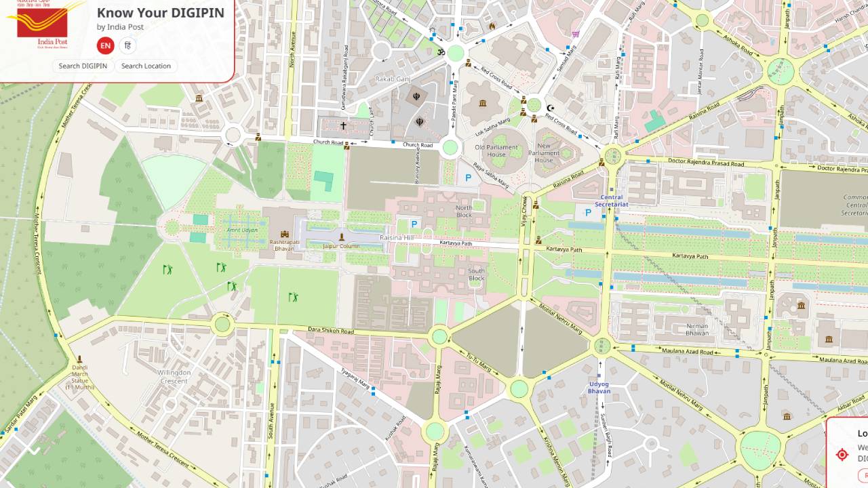Click the Central Secretariat metro station label
The height and width of the screenshot is (488, 868).
tap(612, 201)
